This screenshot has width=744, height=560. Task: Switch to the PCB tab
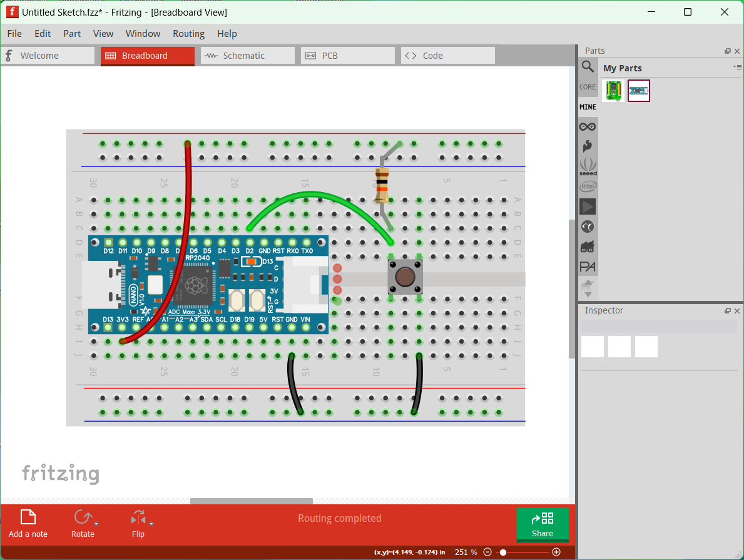tap(348, 56)
